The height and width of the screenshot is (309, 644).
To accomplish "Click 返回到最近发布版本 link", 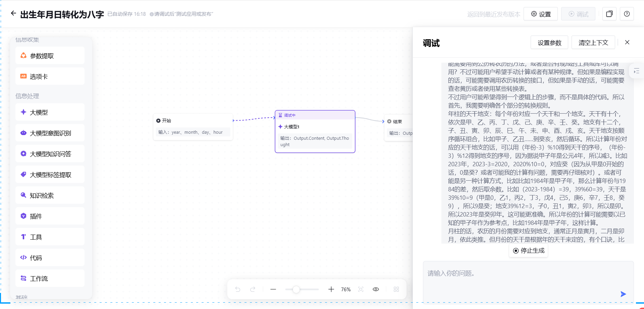I will point(493,14).
